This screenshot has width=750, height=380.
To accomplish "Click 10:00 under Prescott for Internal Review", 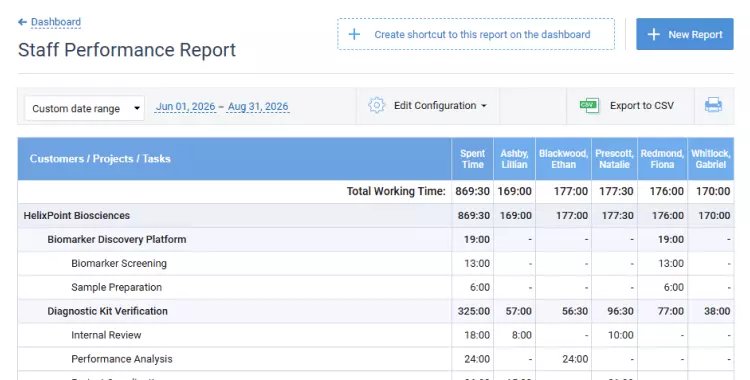I will click(x=620, y=335).
